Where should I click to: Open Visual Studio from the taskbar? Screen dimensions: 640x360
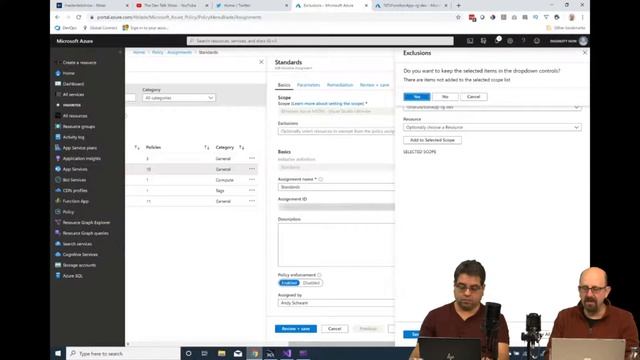pyautogui.click(x=287, y=353)
